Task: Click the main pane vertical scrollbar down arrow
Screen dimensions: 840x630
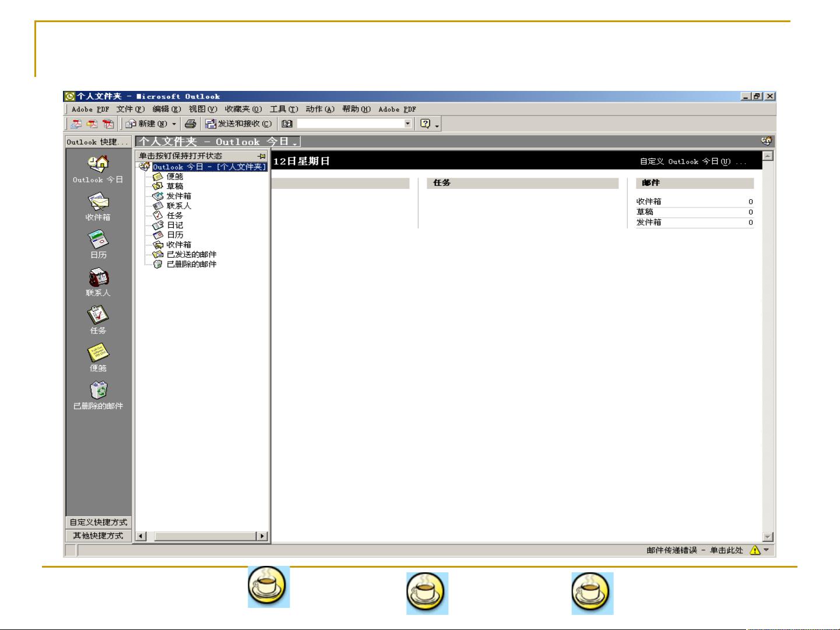Action: pyautogui.click(x=768, y=537)
